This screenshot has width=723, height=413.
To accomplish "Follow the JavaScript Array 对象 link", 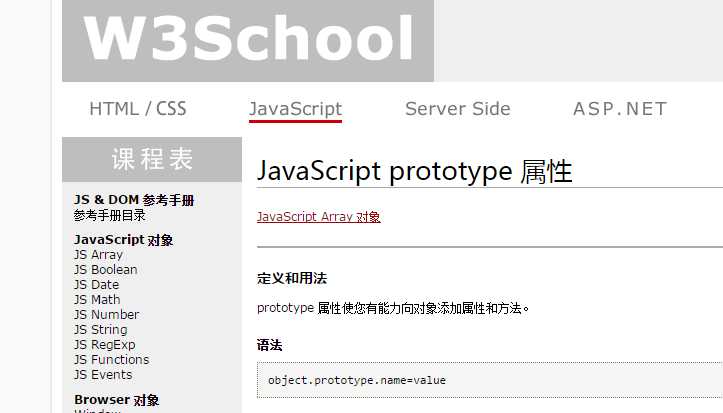I will pos(318,216).
